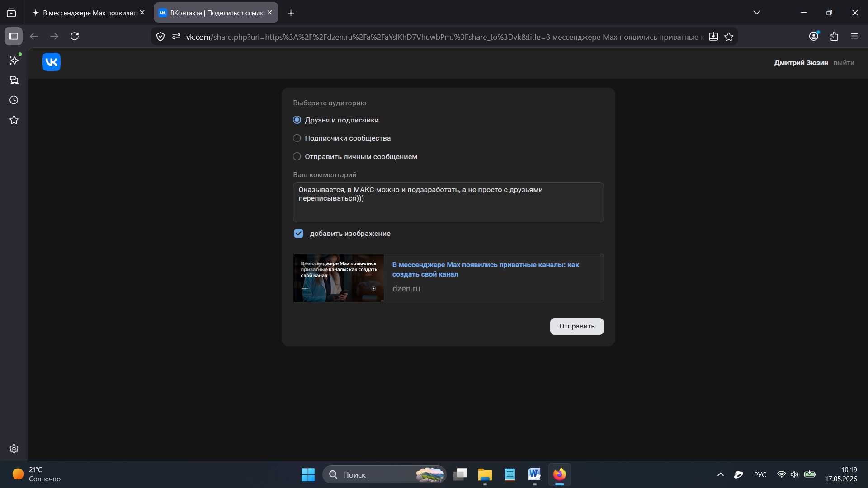Viewport: 868px width, 488px height.
Task: Check battery status in system tray
Action: [810, 474]
